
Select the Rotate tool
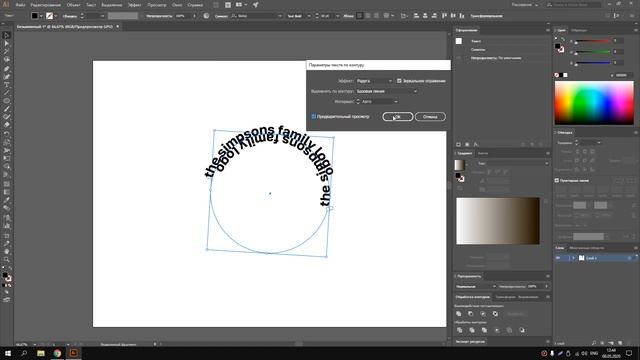[x=7, y=134]
